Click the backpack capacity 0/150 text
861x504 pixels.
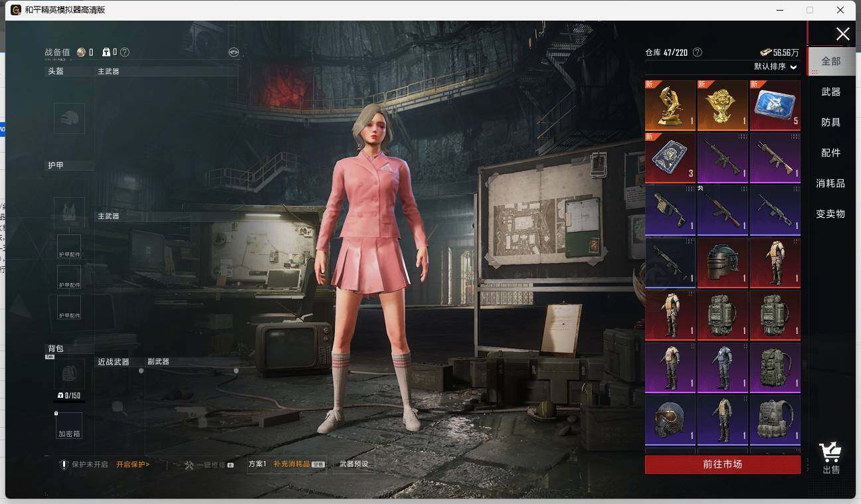coord(69,396)
